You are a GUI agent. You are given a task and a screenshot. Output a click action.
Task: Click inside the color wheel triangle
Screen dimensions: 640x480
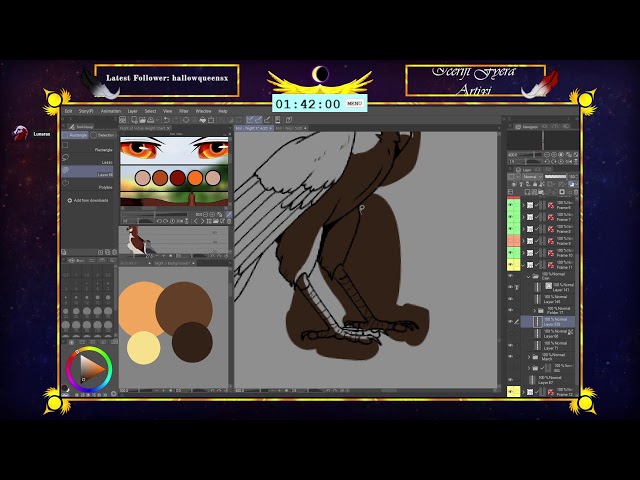pos(90,369)
